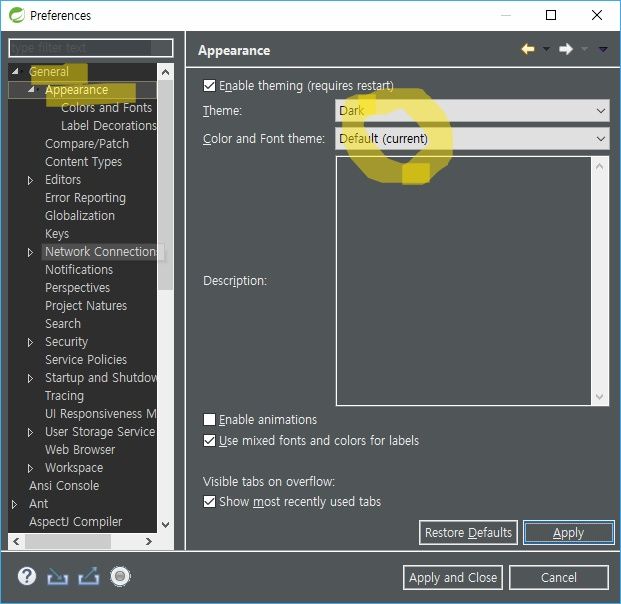The width and height of the screenshot is (621, 604).
Task: Click tree horizontal scrollbar left arrow
Action: (16, 541)
